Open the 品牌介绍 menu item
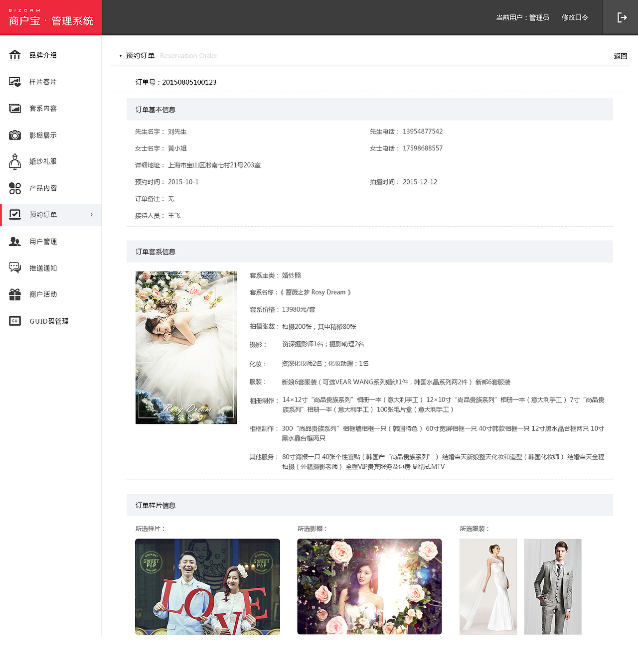The width and height of the screenshot is (638, 672). 43,55
